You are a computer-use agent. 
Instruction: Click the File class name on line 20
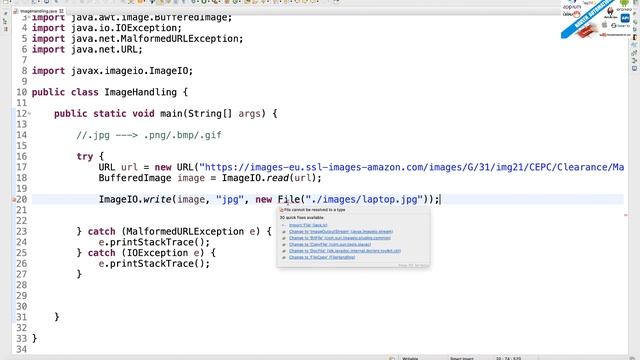(289, 200)
